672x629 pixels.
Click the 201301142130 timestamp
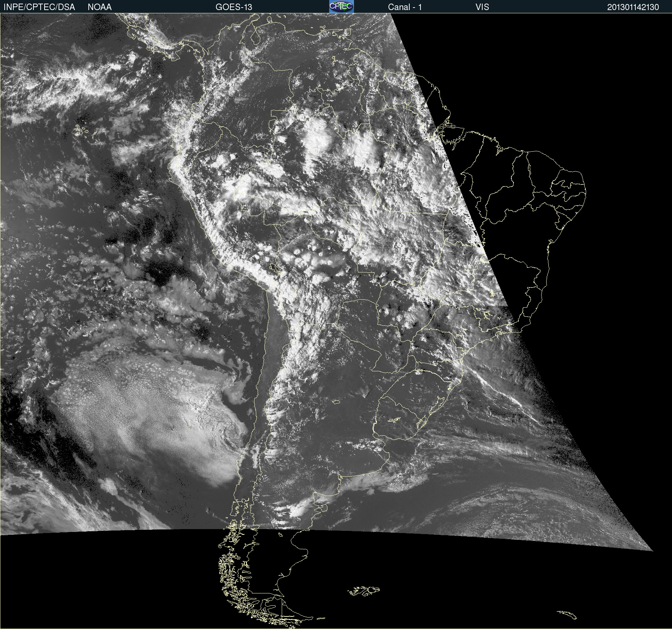click(633, 7)
